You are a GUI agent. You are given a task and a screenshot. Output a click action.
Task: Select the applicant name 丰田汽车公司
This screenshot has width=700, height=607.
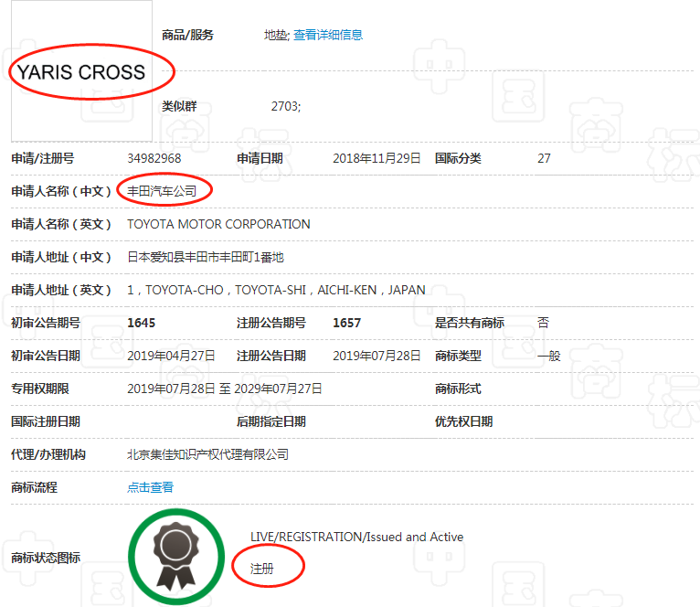pyautogui.click(x=162, y=191)
